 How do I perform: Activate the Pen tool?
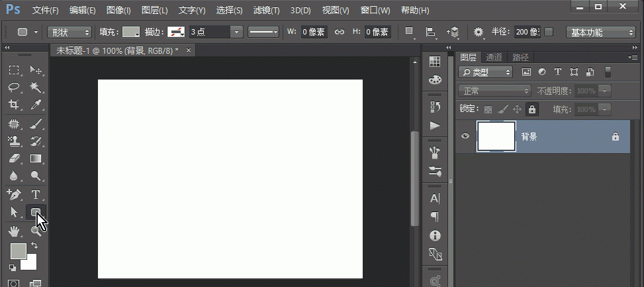pyautogui.click(x=14, y=194)
